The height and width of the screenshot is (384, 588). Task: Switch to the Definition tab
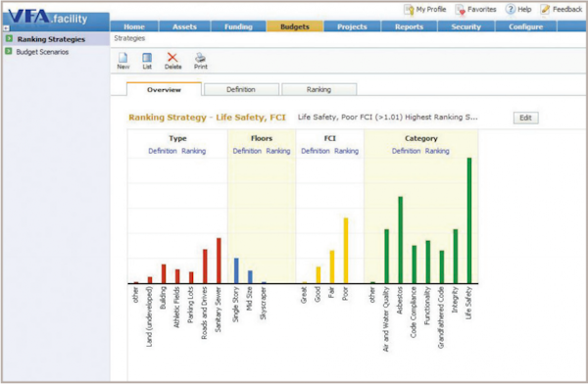pos(241,89)
